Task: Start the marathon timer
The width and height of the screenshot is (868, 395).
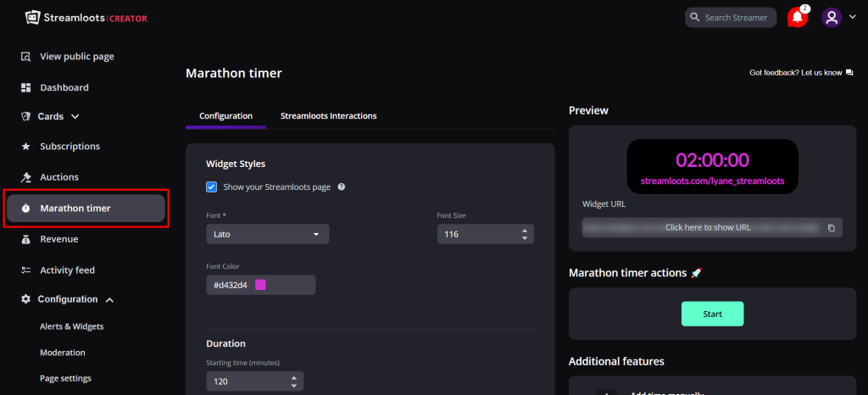Action: [712, 314]
